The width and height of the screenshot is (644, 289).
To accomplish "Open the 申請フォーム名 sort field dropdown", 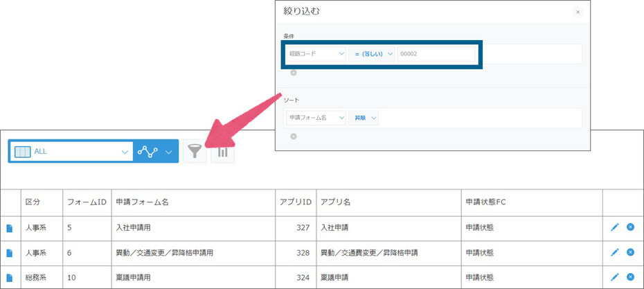I will (x=315, y=118).
